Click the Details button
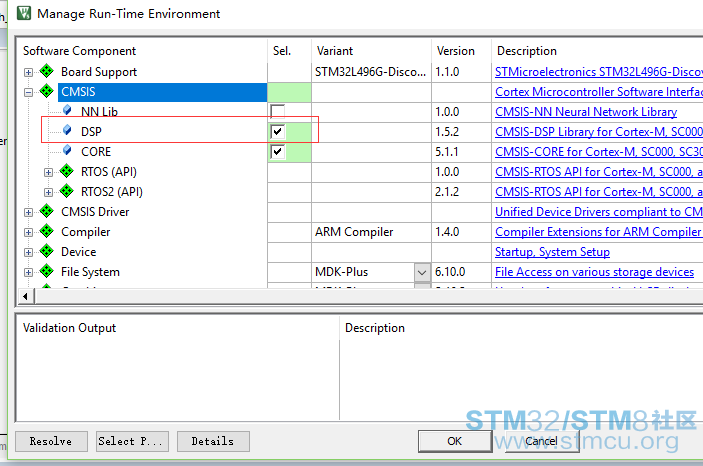Viewport: 703px width, 466px height. click(213, 441)
